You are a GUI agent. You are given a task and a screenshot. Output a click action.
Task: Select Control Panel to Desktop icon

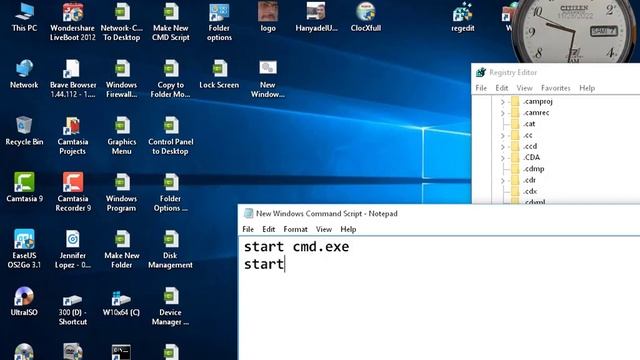171,135
